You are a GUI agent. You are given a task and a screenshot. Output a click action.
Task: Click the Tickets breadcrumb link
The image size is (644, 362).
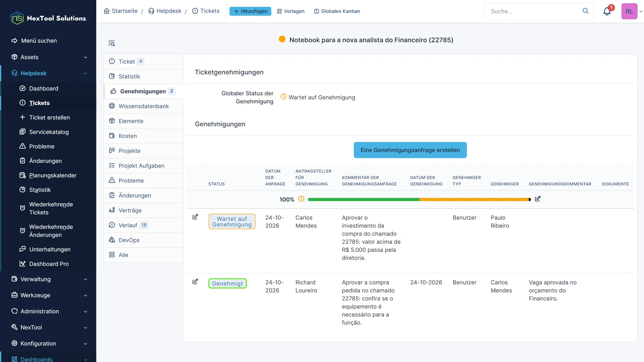(206, 11)
